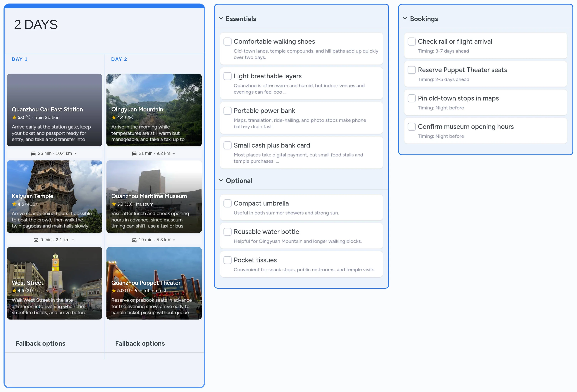Click star icon on West Street card
The height and width of the screenshot is (392, 577).
pyautogui.click(x=14, y=291)
